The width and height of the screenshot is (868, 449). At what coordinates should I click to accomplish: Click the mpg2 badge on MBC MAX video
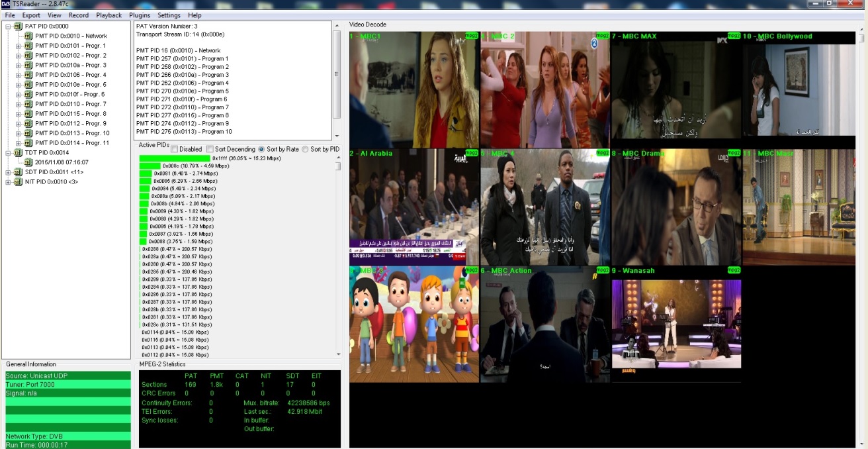(x=734, y=36)
